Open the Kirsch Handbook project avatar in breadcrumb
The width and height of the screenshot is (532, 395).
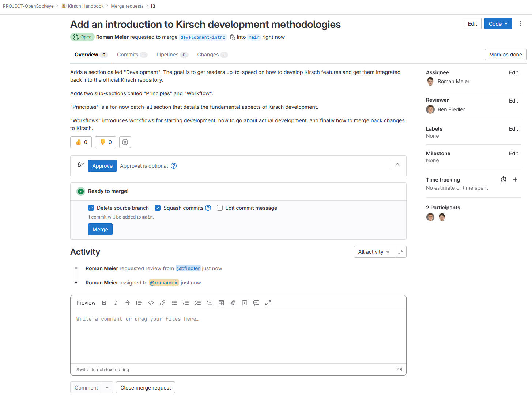pos(64,6)
